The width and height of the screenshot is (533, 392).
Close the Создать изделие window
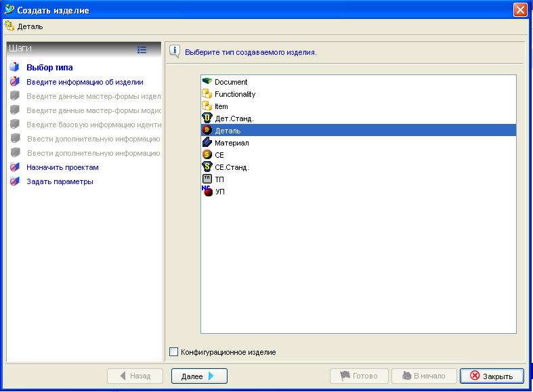coord(520,10)
